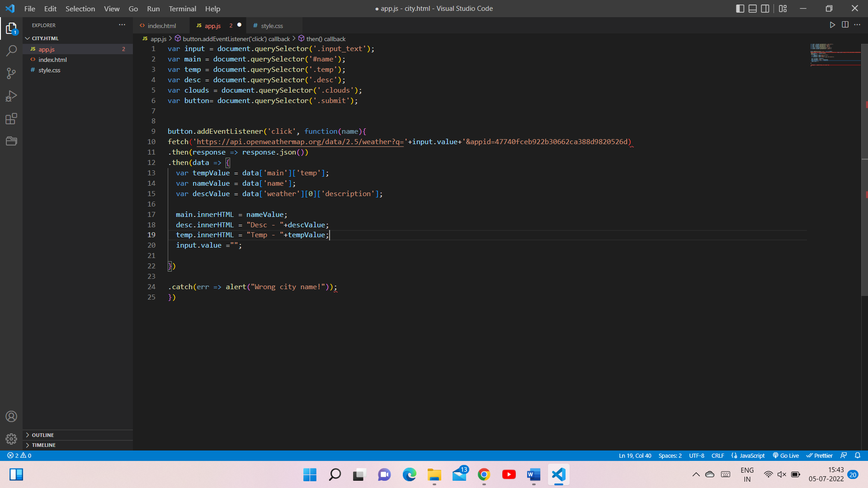The width and height of the screenshot is (868, 488).
Task: Click then() callback breadcrumb
Action: [321, 39]
